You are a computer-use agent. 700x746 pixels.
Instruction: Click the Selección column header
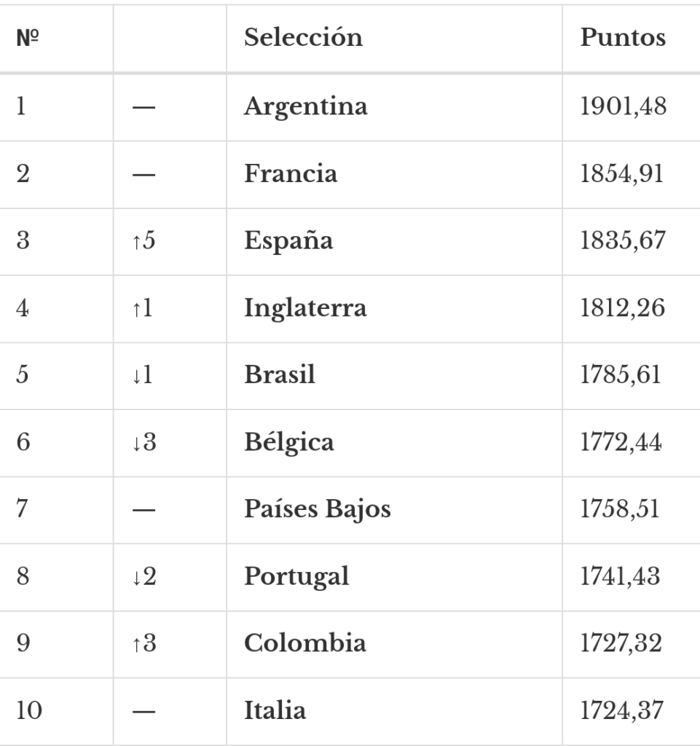[304, 38]
